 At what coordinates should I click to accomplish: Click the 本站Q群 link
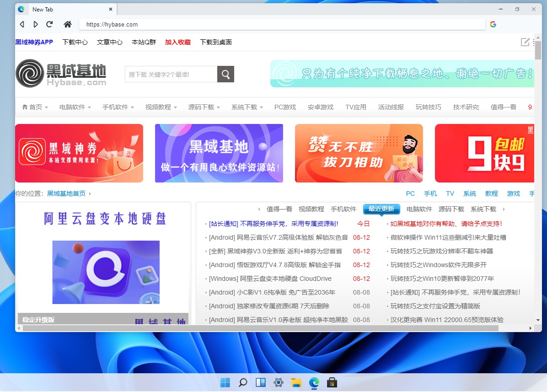pos(144,42)
